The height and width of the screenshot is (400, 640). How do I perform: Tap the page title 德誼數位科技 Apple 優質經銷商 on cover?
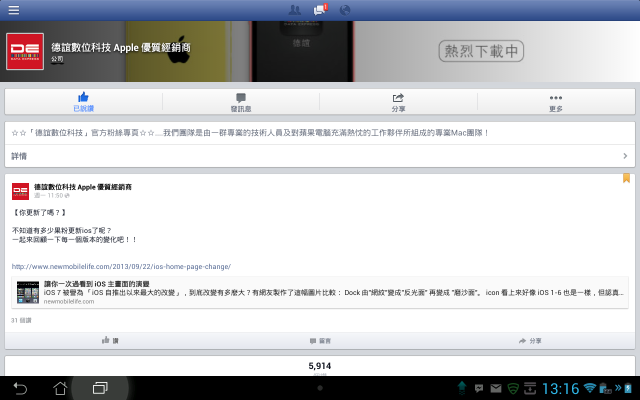point(121,48)
